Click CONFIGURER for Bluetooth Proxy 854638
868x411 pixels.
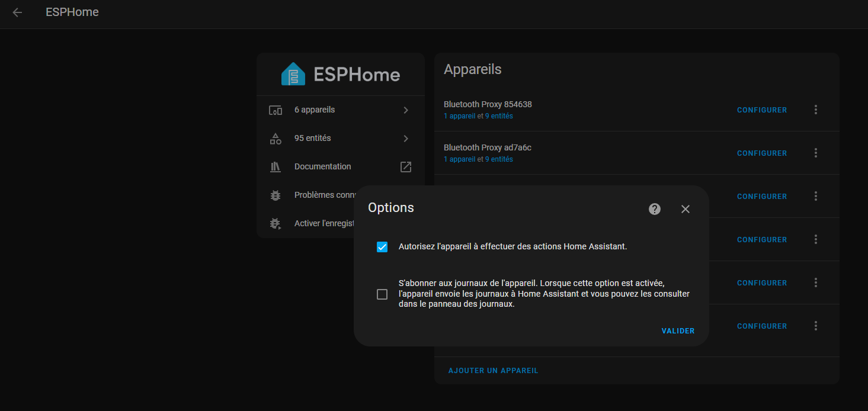click(762, 110)
